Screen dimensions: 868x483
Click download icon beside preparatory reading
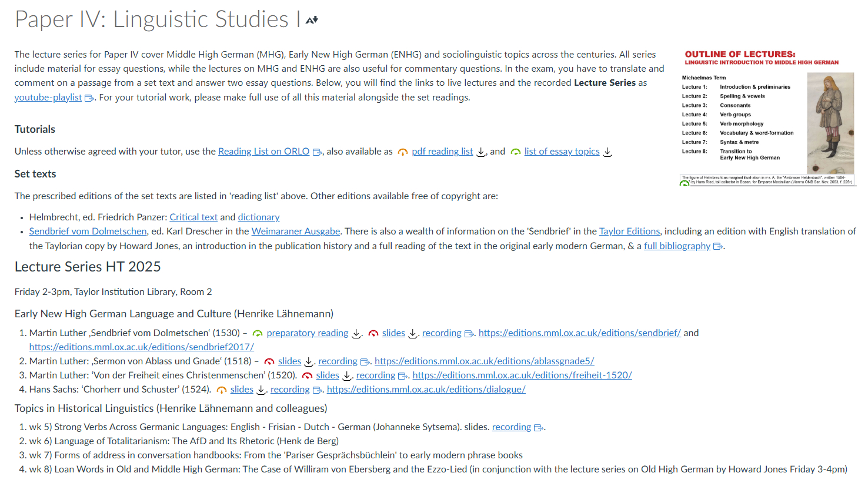tap(356, 334)
